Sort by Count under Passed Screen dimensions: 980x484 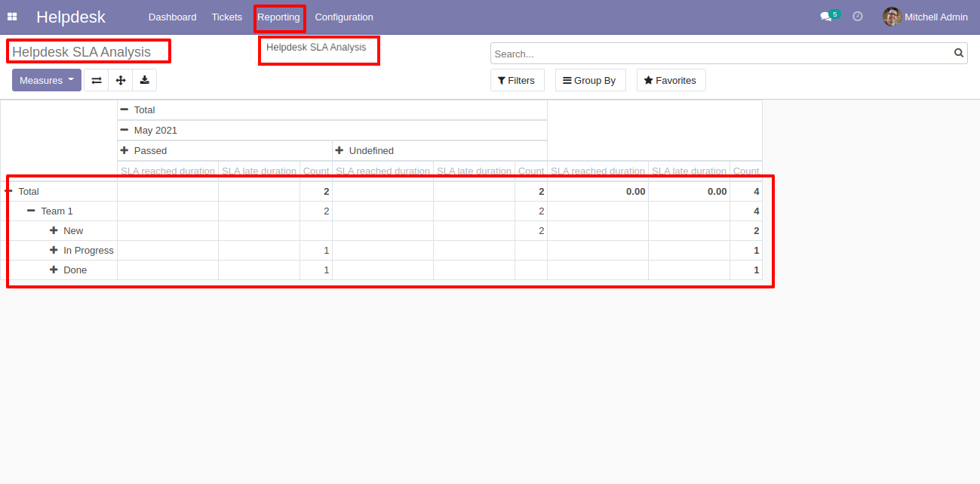pyautogui.click(x=316, y=171)
